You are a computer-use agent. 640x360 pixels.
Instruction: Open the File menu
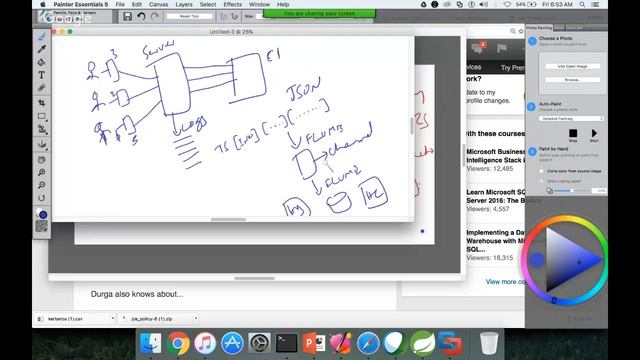click(x=120, y=4)
